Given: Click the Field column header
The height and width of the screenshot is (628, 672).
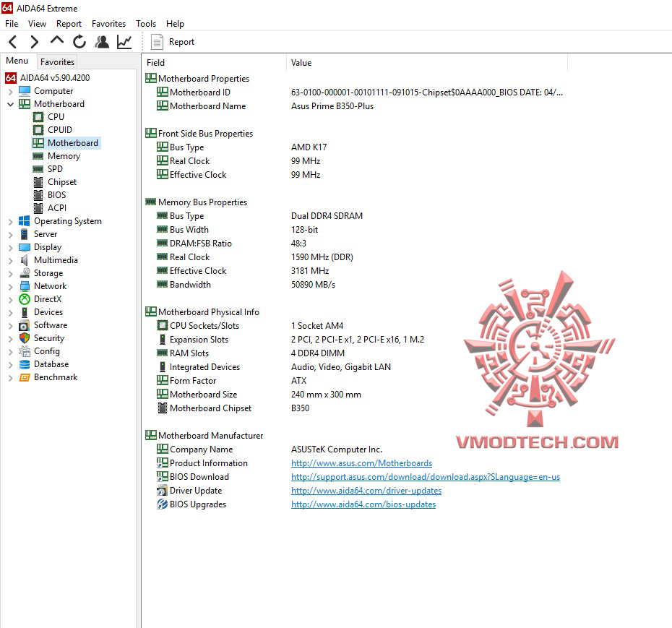Looking at the screenshot, I should (215, 63).
